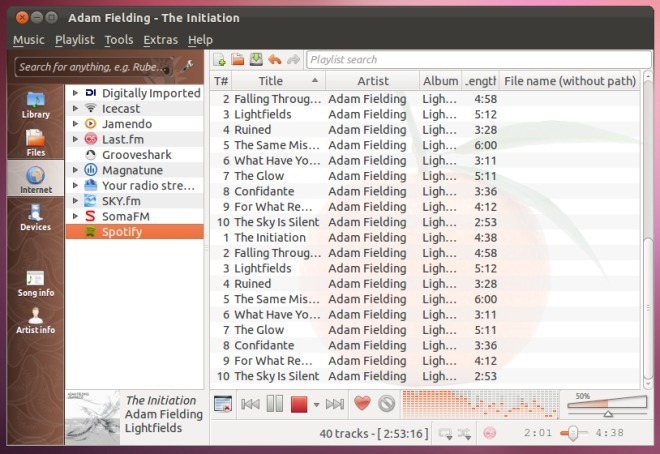Open the Tools menu
Screen dimensions: 660x454
pos(119,40)
